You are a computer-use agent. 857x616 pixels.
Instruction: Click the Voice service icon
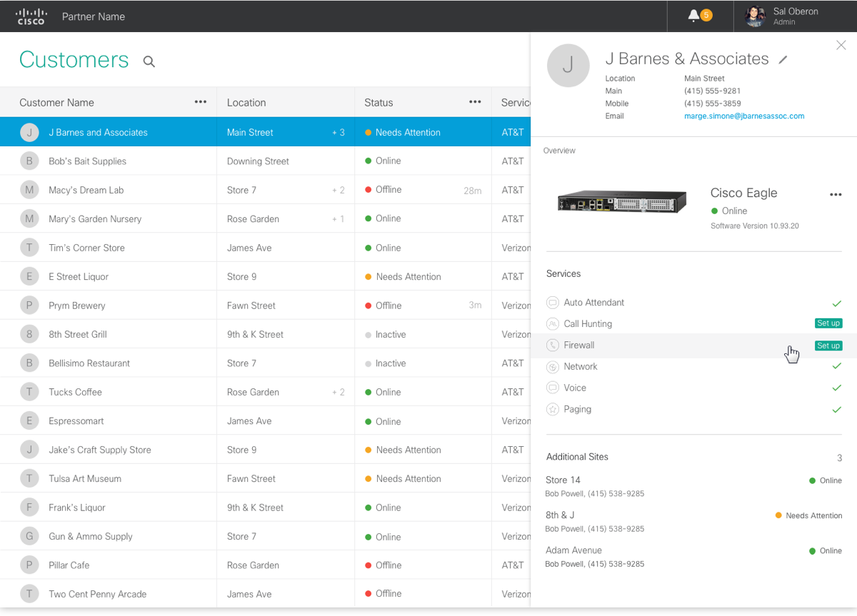(552, 388)
